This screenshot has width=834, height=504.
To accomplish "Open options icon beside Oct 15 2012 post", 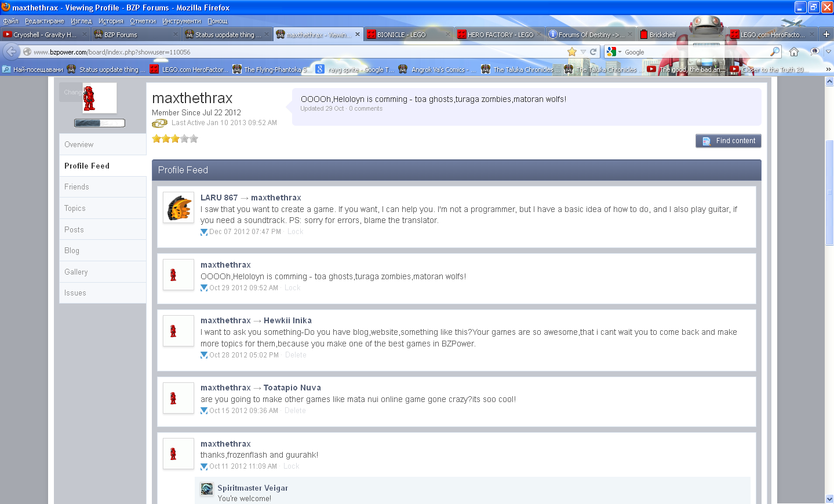I will tap(204, 411).
